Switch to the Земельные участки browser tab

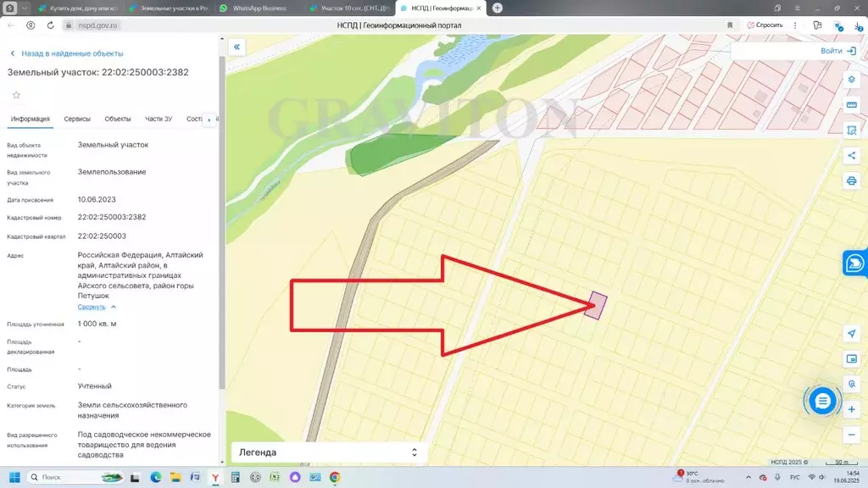[x=169, y=8]
